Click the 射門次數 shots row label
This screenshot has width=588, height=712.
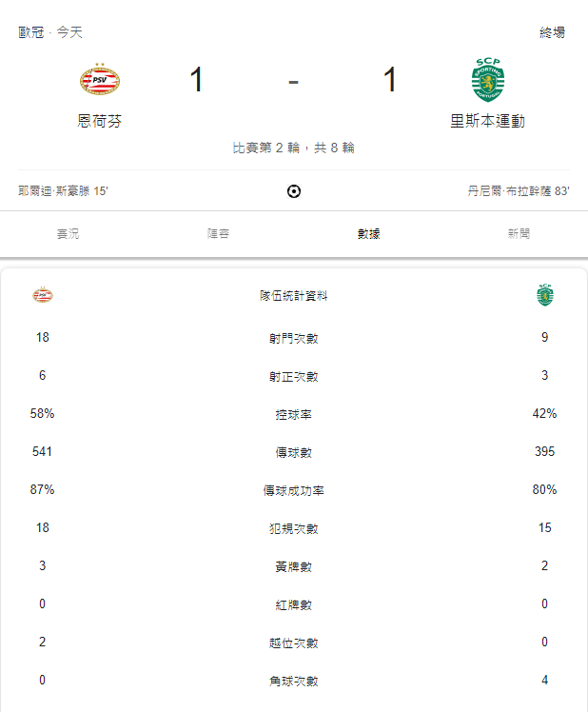294,338
